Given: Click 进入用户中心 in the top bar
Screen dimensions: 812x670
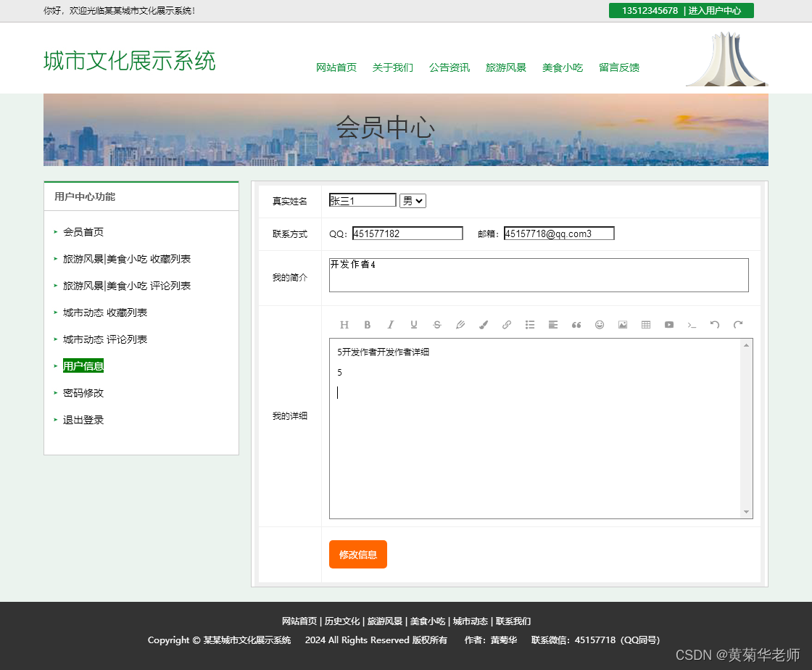Looking at the screenshot, I should pos(714,10).
